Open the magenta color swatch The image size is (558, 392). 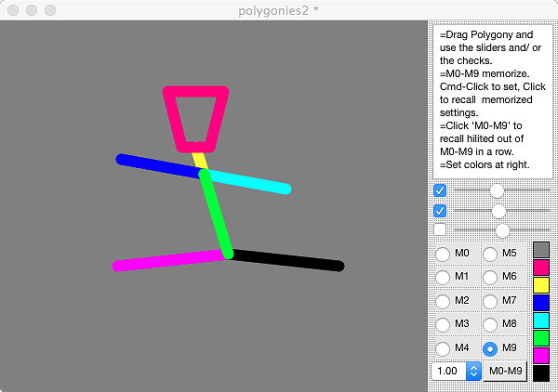tap(540, 356)
